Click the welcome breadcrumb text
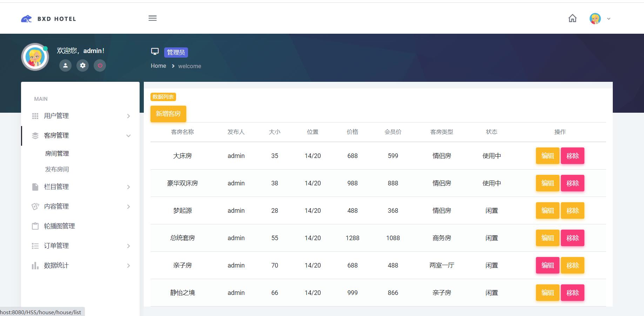This screenshot has height=316, width=644. [190, 66]
